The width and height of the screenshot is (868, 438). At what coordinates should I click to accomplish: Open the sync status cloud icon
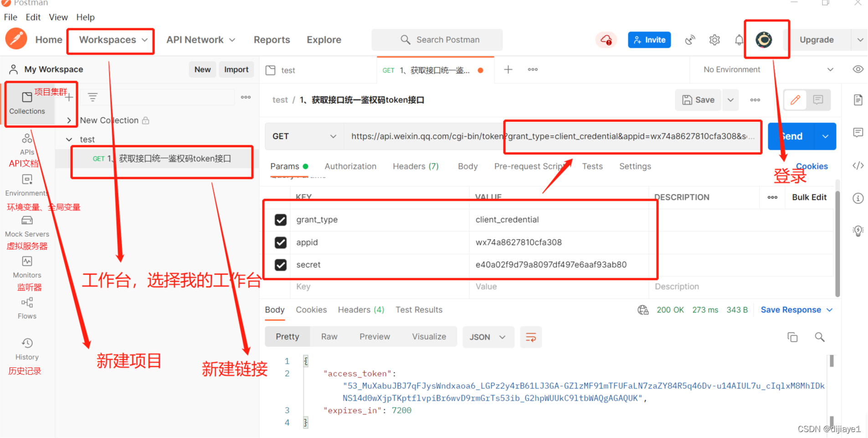point(606,40)
